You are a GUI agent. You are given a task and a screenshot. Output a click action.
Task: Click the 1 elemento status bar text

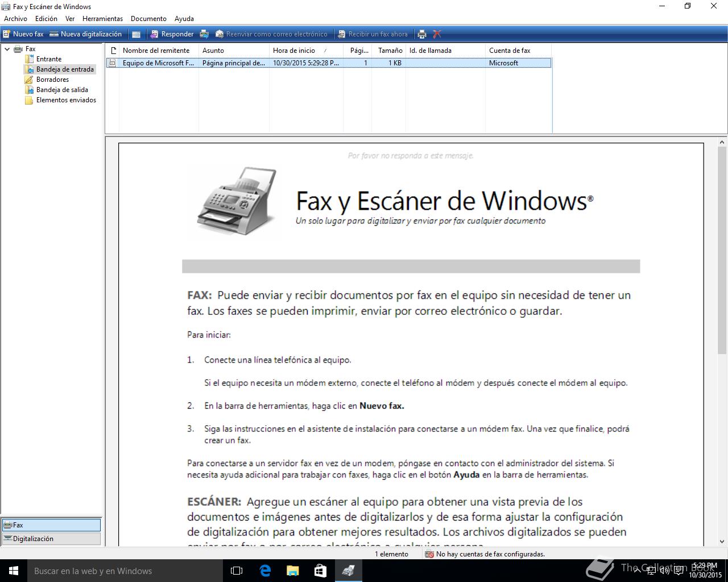[x=391, y=554]
